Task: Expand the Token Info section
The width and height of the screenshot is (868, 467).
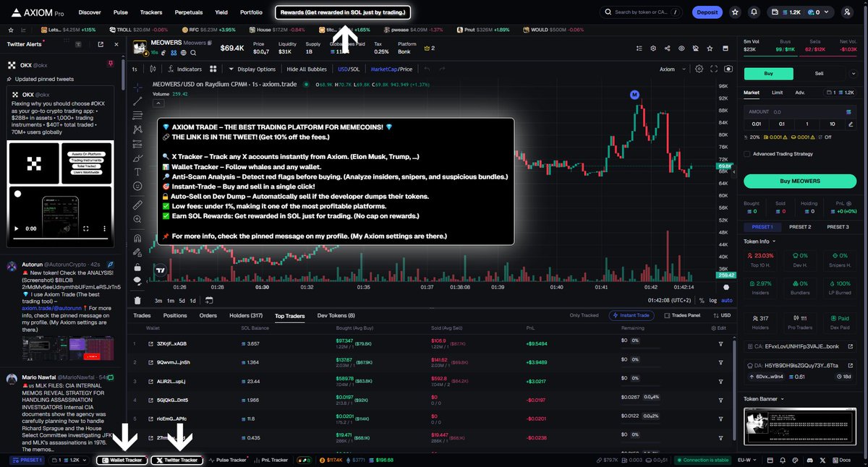Action: [759, 241]
